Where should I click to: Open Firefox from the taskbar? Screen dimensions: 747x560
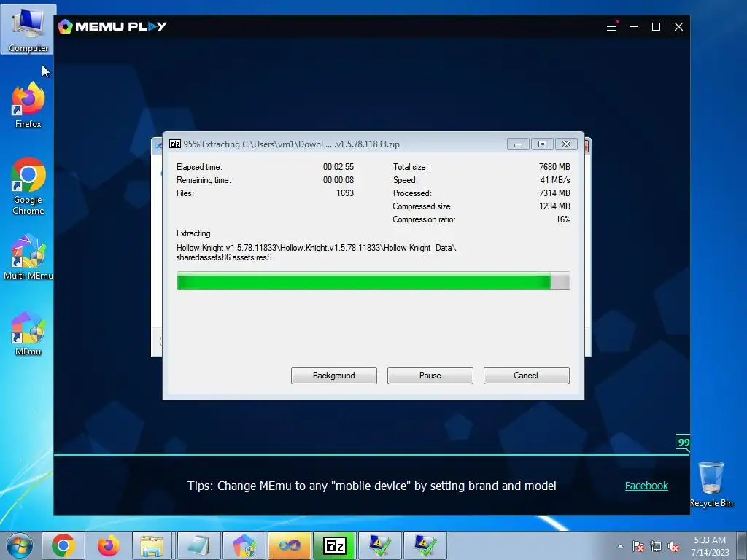pyautogui.click(x=108, y=545)
